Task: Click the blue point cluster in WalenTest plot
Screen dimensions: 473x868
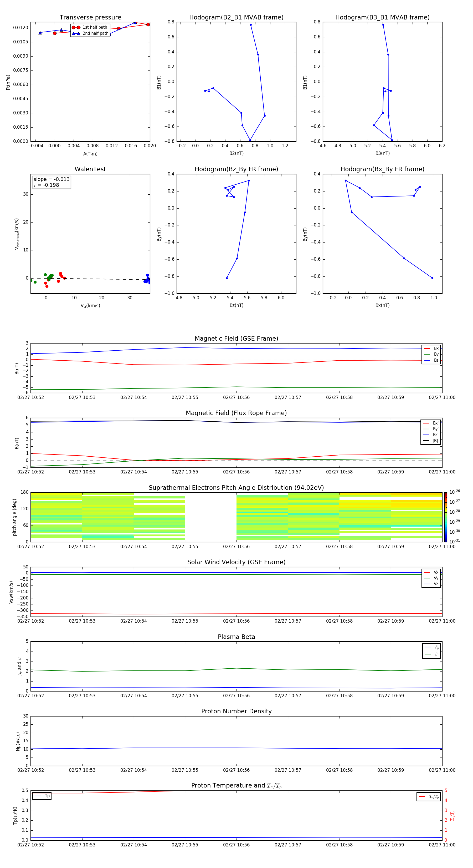Action: [147, 279]
